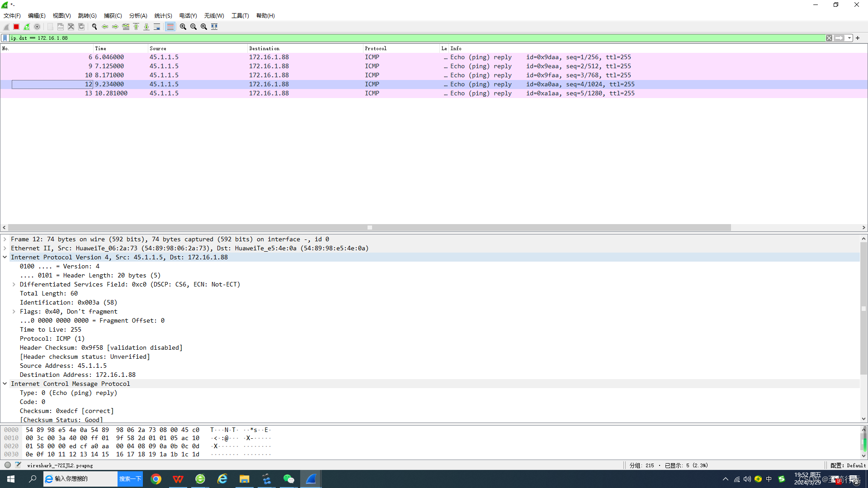868x488 pixels.
Task: Zoom out the packet text
Action: [x=193, y=27]
